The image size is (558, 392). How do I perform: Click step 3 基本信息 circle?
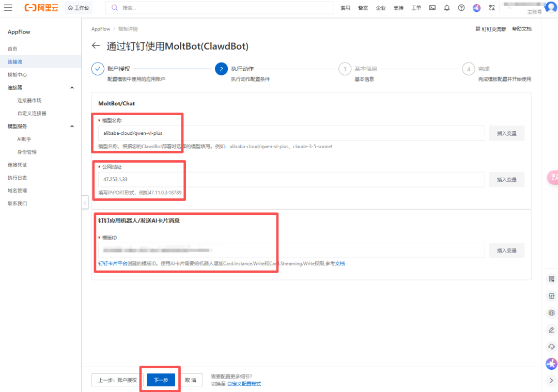(x=345, y=69)
